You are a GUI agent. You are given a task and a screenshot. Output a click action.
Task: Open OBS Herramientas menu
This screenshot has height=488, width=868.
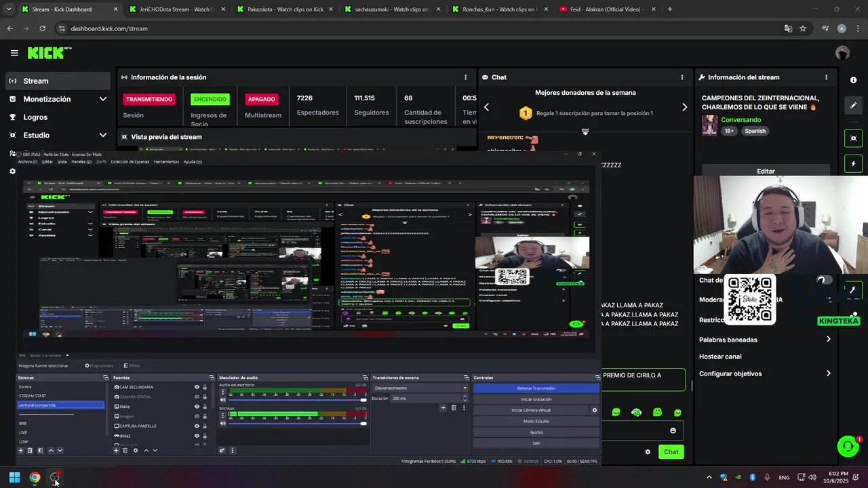[x=166, y=162]
